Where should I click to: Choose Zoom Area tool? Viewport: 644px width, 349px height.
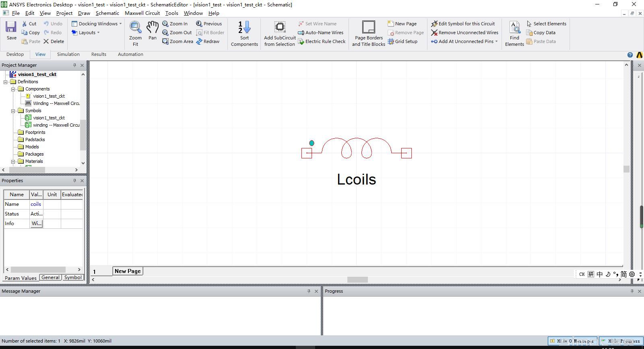tap(178, 41)
